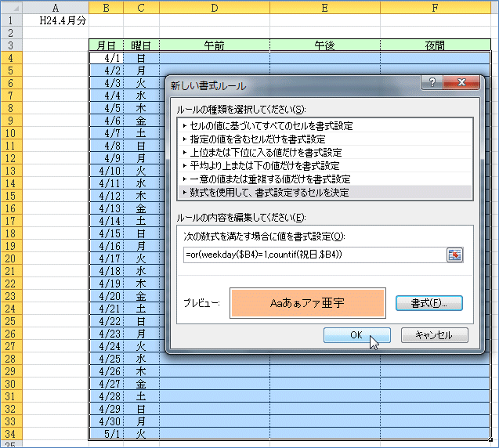This screenshot has width=499, height=448.
Task: Click the select-all corner of the sheet
Action: coord(12,7)
